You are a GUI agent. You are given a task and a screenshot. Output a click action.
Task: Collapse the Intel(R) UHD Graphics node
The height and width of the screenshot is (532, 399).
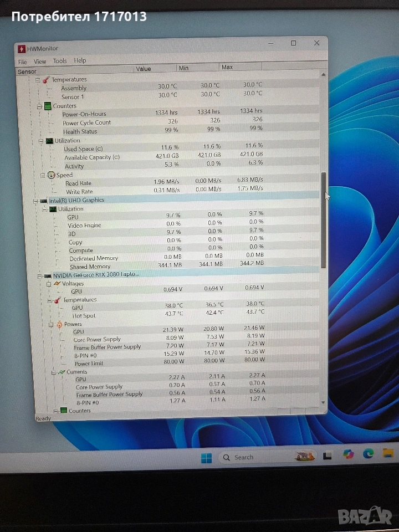click(35, 201)
